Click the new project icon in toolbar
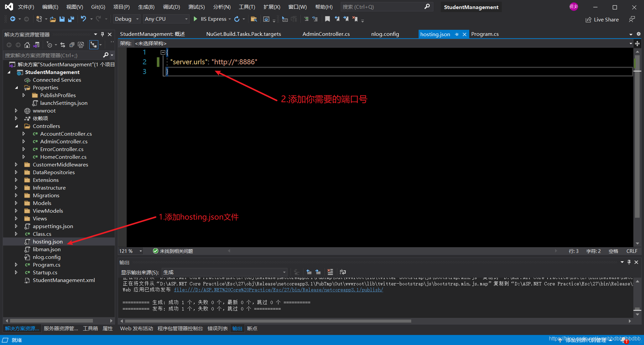644x345 pixels. click(39, 19)
